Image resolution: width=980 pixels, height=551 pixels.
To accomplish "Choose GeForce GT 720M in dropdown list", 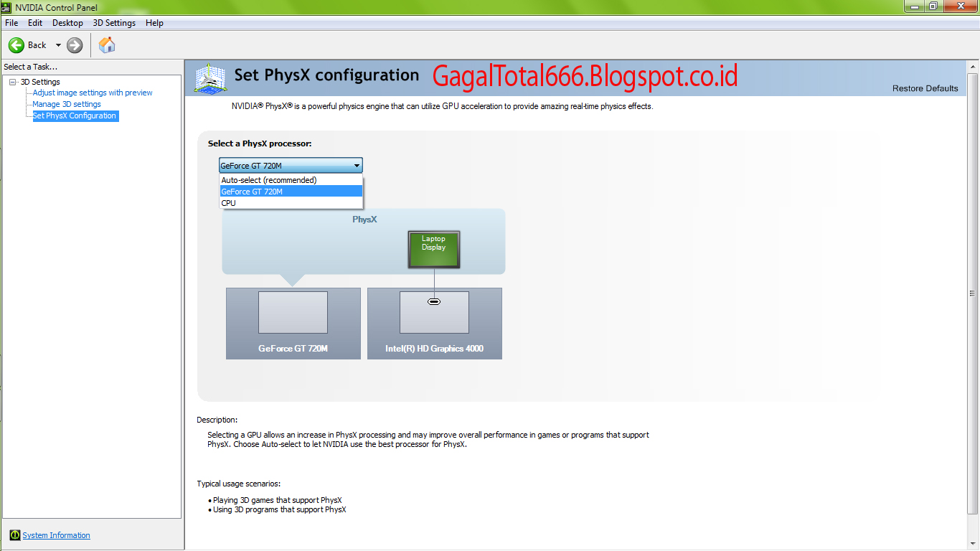I will click(291, 192).
